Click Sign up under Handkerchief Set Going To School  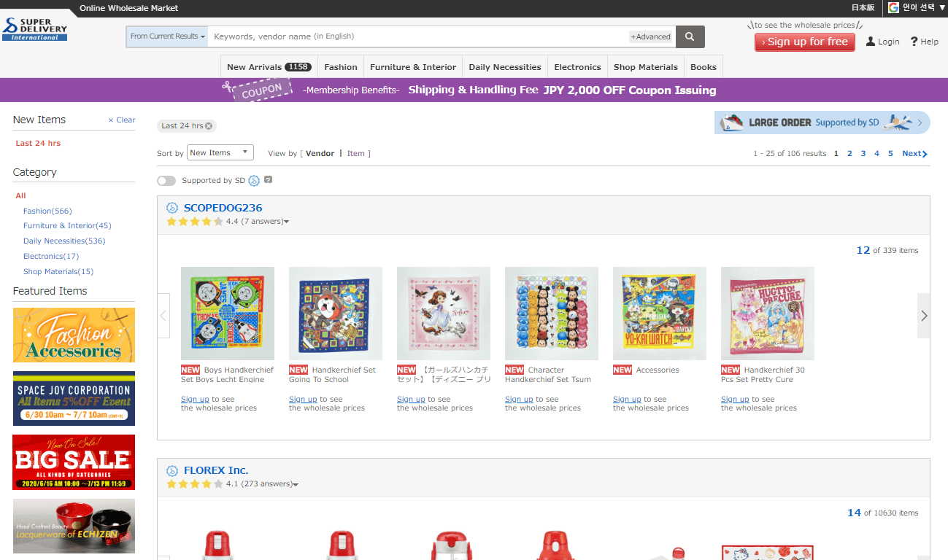coord(303,399)
